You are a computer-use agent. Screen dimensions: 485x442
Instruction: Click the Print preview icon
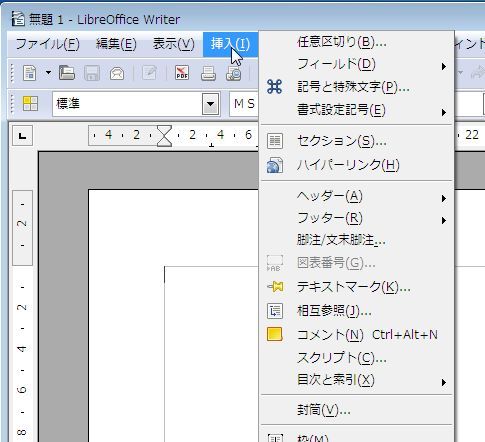pos(234,73)
